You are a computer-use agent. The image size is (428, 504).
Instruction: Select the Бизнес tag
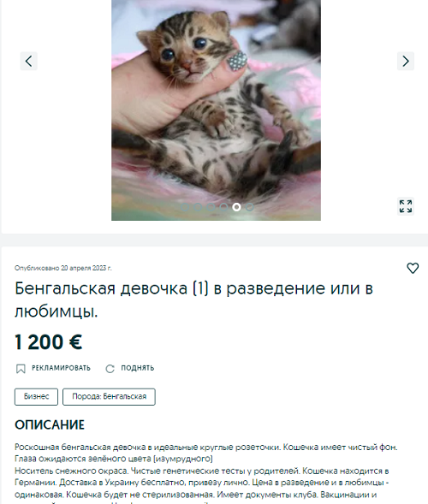click(x=36, y=397)
